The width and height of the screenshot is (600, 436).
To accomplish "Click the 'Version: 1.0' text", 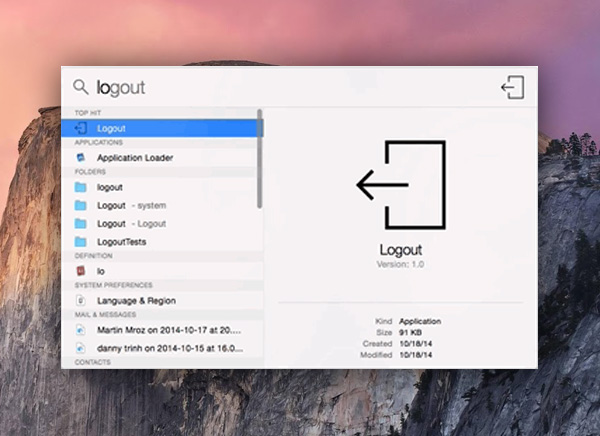I will (400, 265).
